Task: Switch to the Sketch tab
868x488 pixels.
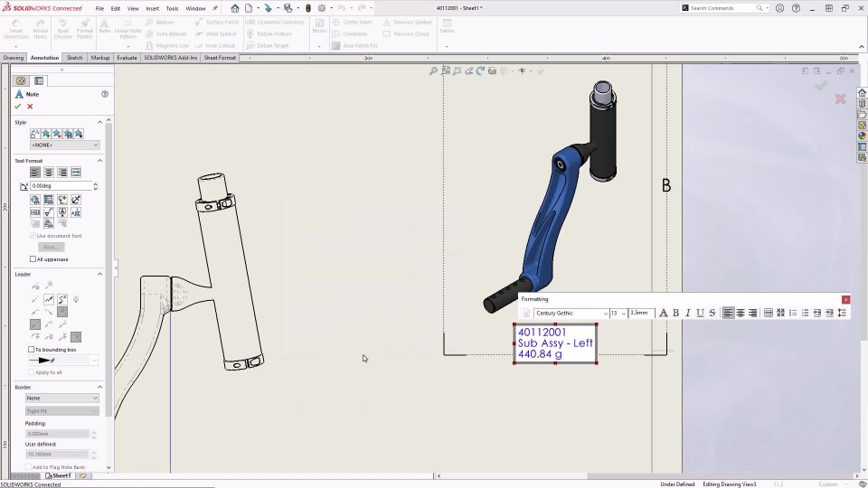Action: [x=74, y=58]
